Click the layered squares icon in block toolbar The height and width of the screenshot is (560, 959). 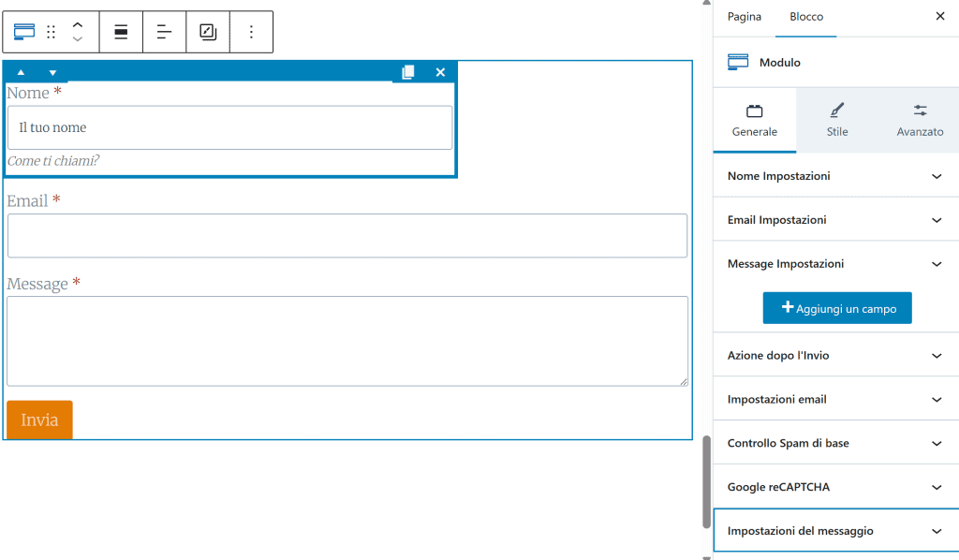(208, 32)
